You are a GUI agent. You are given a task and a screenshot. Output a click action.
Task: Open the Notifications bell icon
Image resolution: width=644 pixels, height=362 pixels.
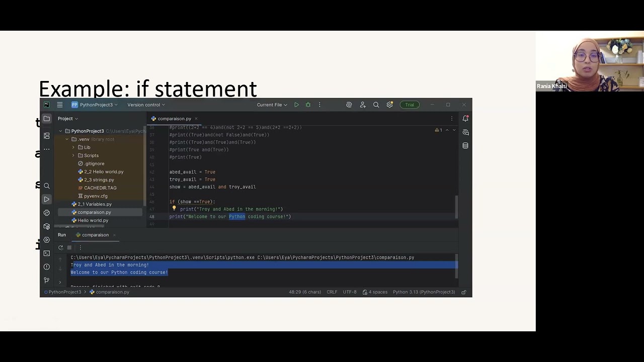tap(465, 119)
